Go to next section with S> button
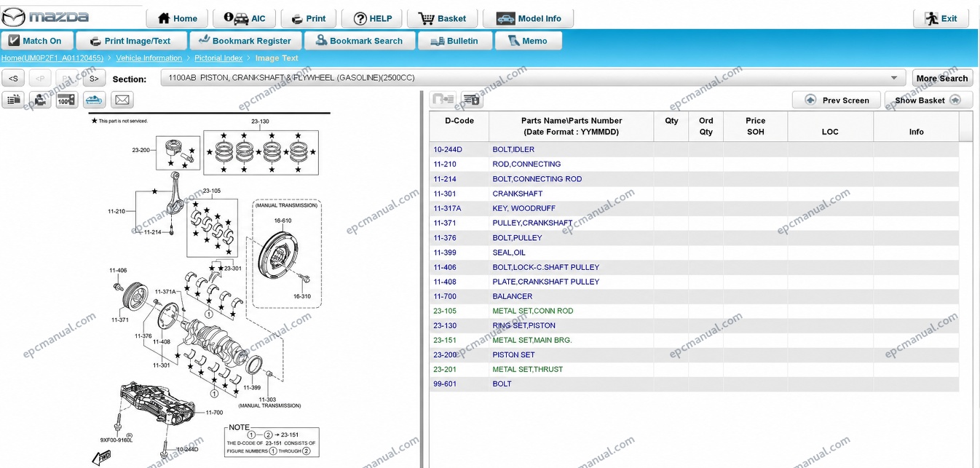The image size is (980, 468). click(x=94, y=78)
